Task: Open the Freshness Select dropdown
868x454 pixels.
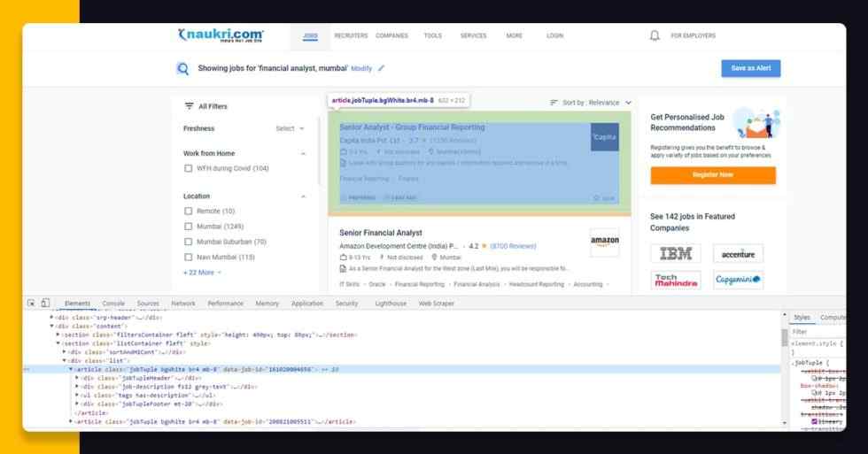Action: (291, 128)
